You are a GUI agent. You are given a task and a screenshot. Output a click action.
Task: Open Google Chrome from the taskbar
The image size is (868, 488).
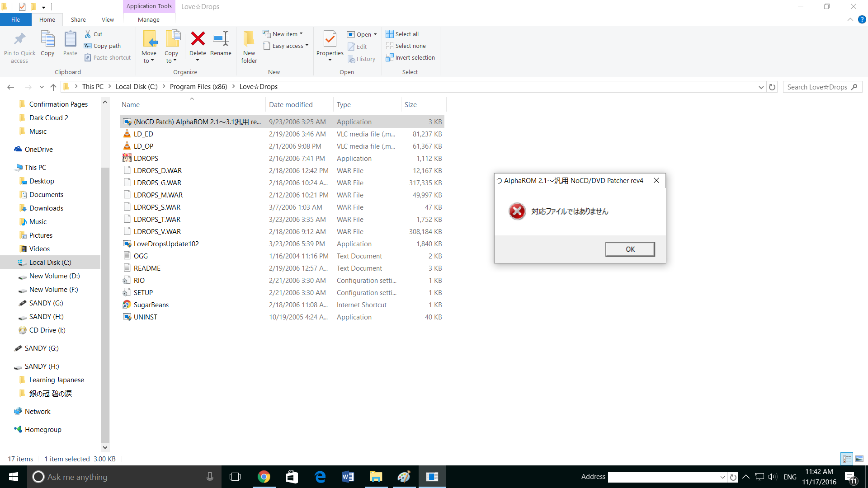264,477
